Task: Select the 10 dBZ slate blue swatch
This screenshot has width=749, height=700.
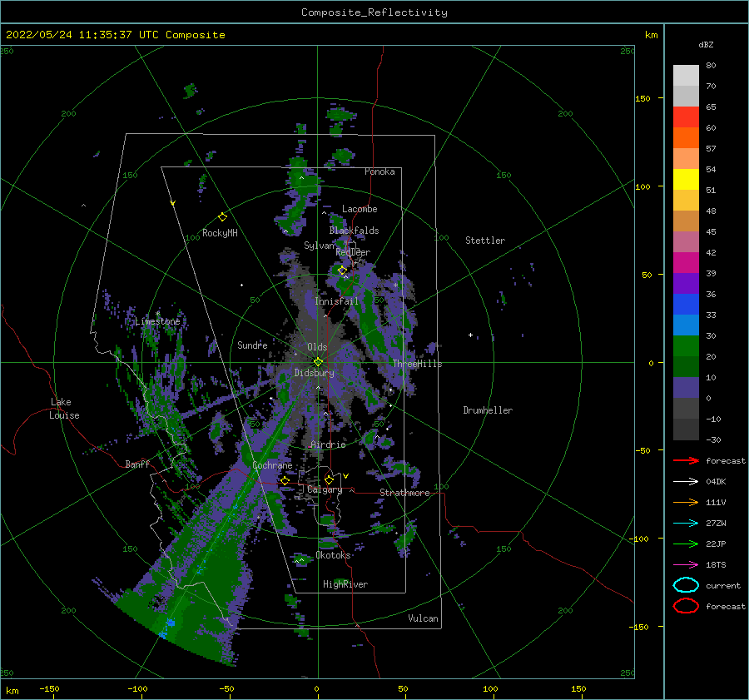Action: click(x=686, y=388)
